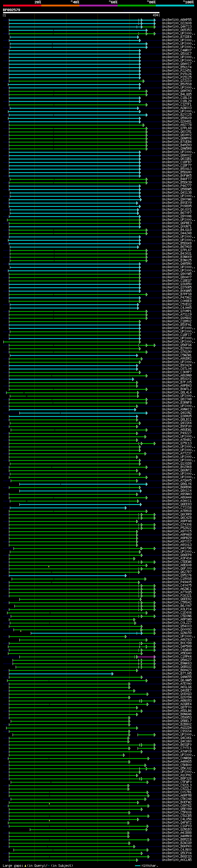Select the UniRef100_A9UDR2 label
This screenshot has height=868, width=197.
[x=177, y=358]
